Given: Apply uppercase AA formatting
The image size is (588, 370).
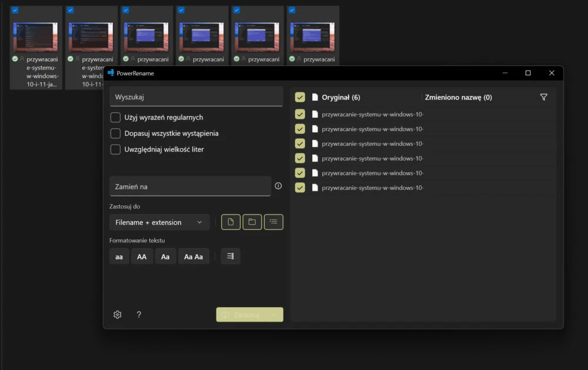Looking at the screenshot, I should [x=142, y=256].
